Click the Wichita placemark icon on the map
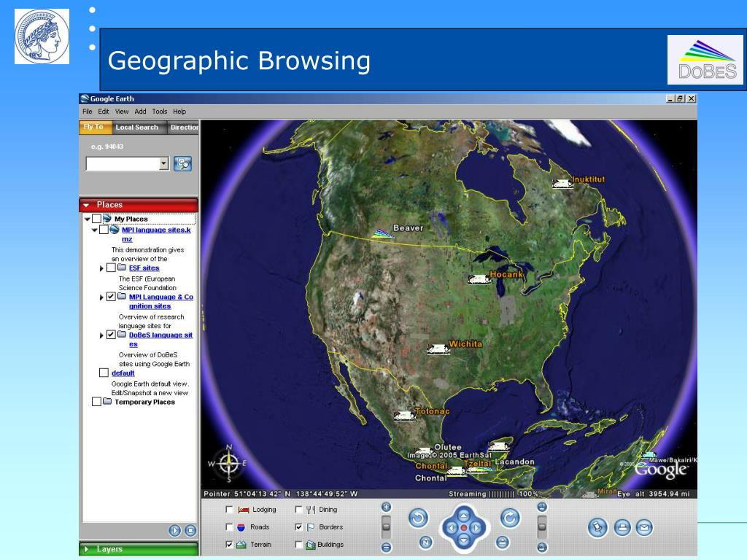This screenshot has height=560, width=747. click(438, 349)
